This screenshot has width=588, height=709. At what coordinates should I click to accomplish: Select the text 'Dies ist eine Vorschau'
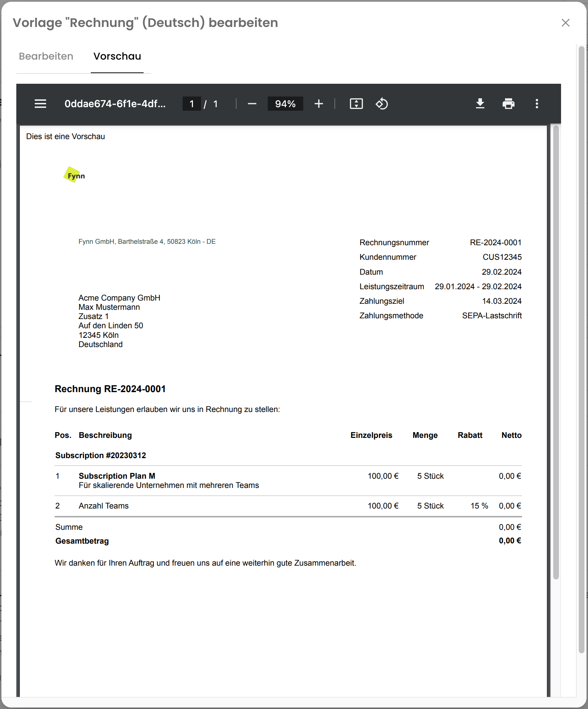click(x=66, y=137)
